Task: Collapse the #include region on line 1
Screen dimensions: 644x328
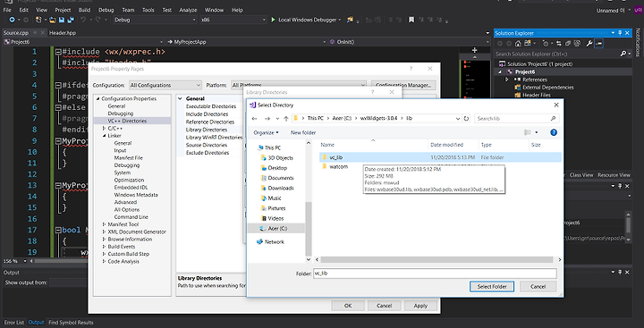Action: point(58,52)
